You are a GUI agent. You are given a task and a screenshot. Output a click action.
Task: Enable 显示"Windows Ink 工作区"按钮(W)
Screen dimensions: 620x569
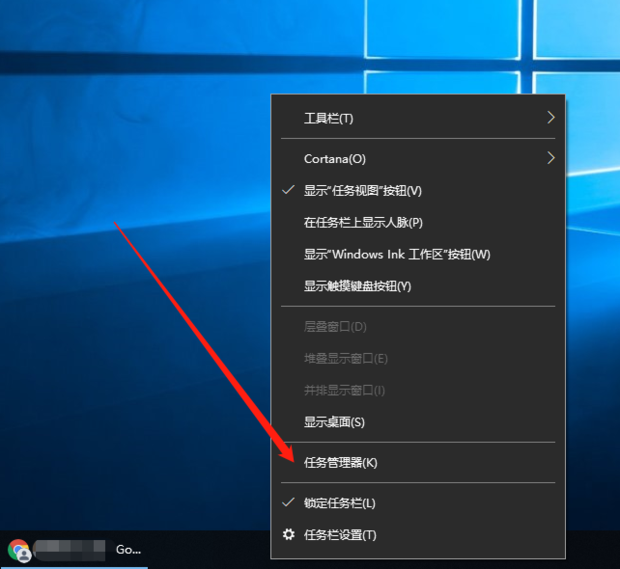pyautogui.click(x=418, y=254)
